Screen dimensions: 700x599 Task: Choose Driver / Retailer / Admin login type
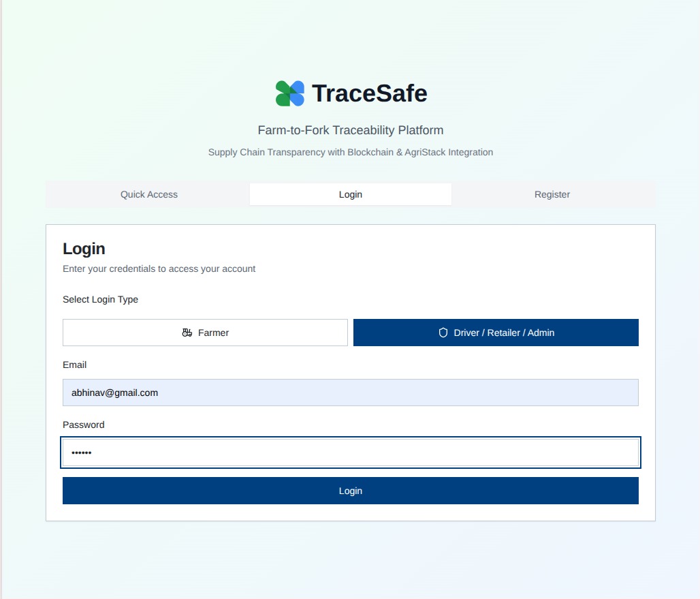[496, 333]
